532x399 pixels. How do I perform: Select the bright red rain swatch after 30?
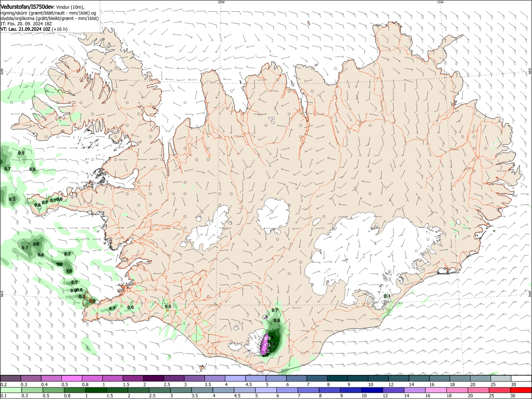click(x=521, y=390)
